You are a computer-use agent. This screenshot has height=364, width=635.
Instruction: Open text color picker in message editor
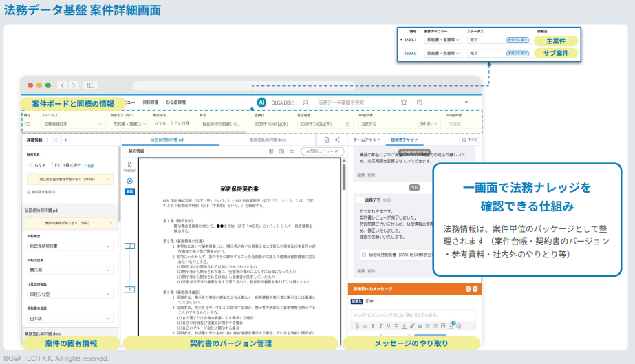[x=404, y=326]
